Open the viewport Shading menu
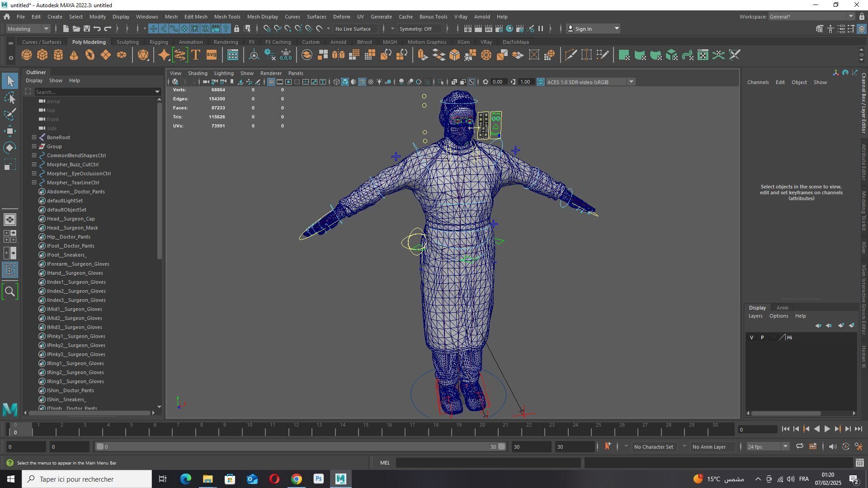Image resolution: width=868 pixels, height=488 pixels. click(198, 73)
